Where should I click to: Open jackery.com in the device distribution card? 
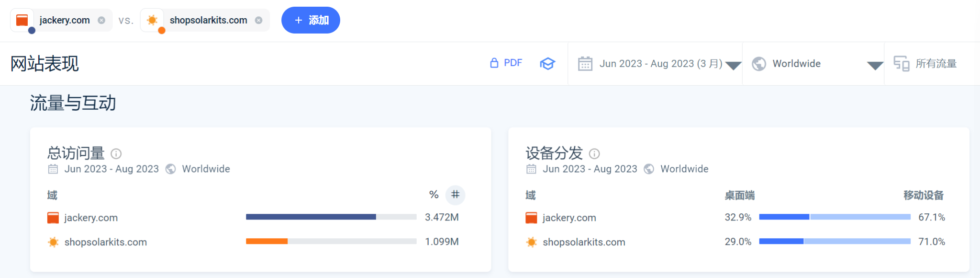tap(569, 218)
